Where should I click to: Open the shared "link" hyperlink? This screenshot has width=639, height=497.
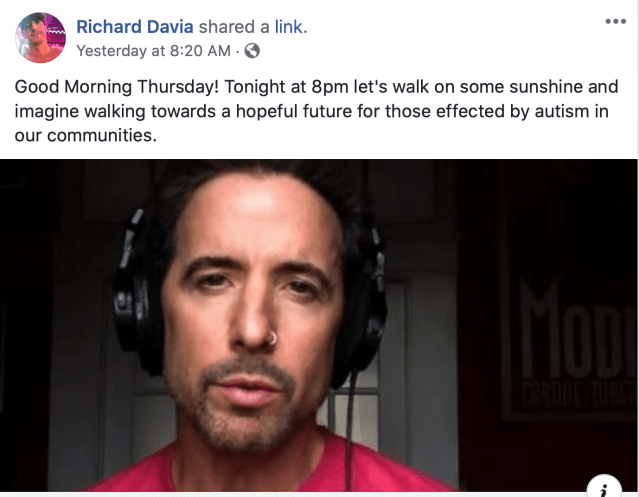tap(289, 27)
